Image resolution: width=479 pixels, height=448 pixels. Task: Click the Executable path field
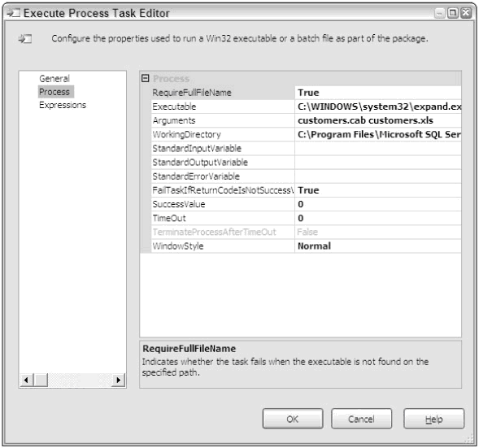[378, 107]
